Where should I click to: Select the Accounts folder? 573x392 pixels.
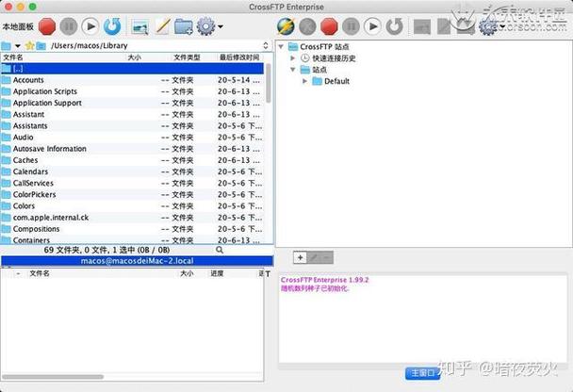132,80
